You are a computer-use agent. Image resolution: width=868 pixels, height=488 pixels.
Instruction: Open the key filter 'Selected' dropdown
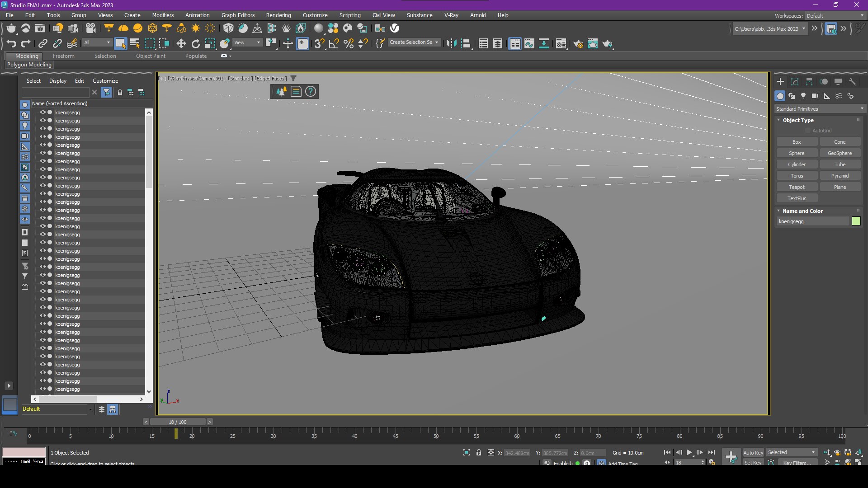pos(791,452)
